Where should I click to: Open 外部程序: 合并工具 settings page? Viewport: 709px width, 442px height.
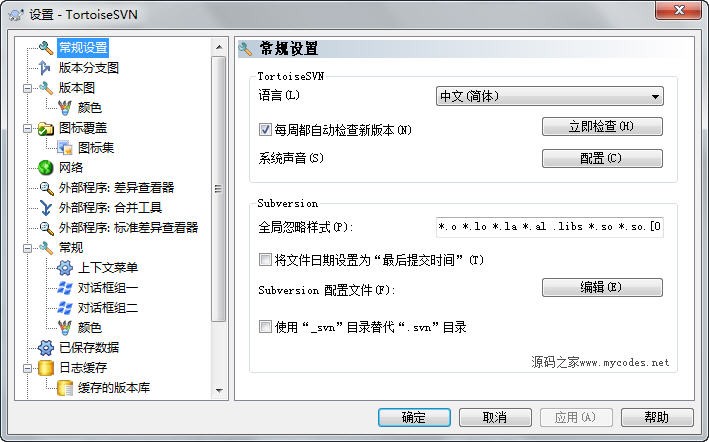point(110,207)
